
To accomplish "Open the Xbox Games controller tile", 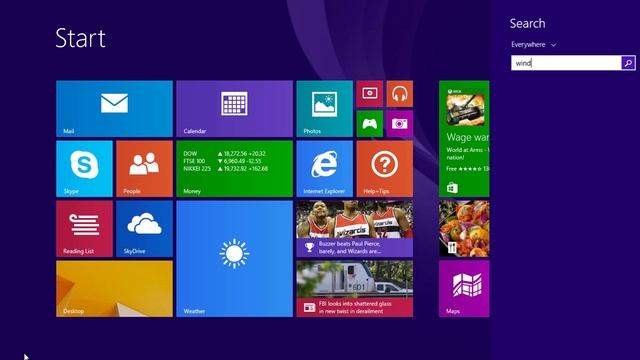I will (x=369, y=124).
